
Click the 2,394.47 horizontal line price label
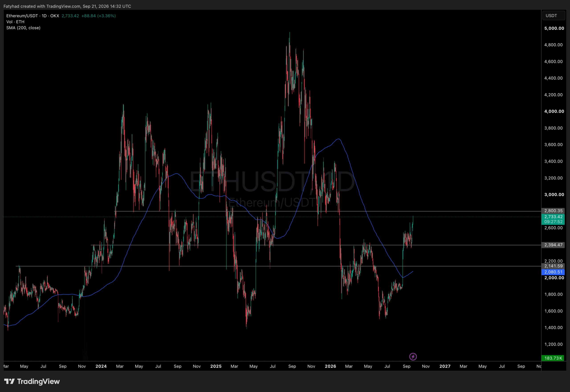[553, 245]
